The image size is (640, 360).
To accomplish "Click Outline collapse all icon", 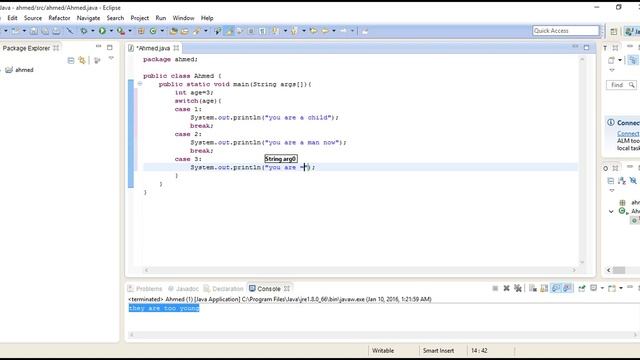I will [611, 180].
